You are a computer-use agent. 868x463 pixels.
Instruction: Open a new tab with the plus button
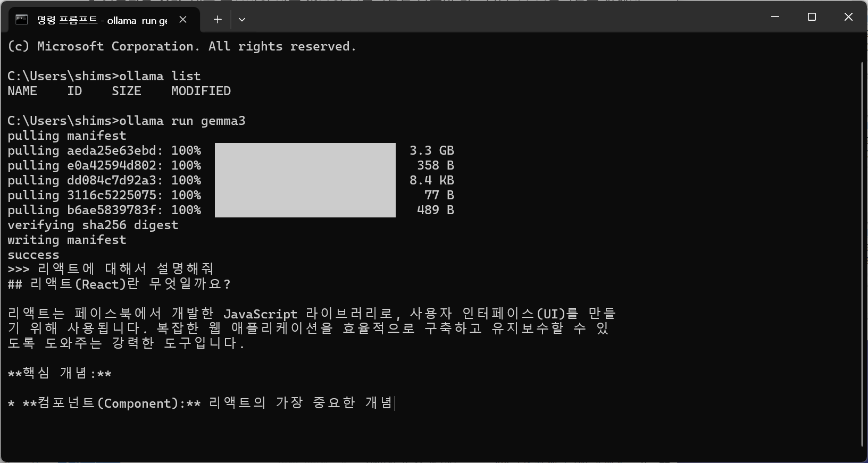click(x=218, y=20)
